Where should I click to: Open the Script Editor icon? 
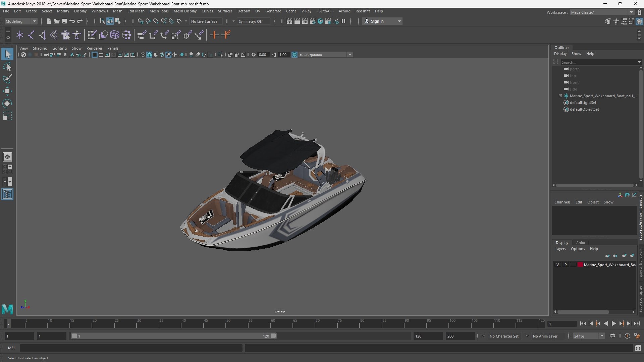click(x=638, y=348)
